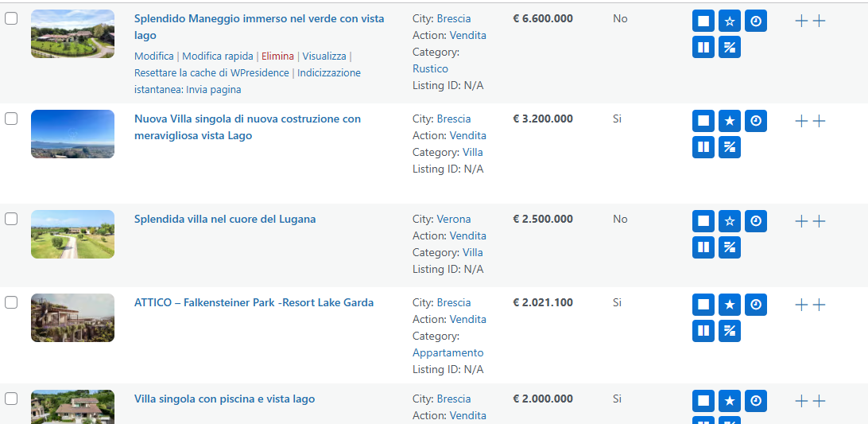This screenshot has height=424, width=868.
Task: Click 'Elimina' to delete the Maneggio listing
Action: click(x=277, y=56)
